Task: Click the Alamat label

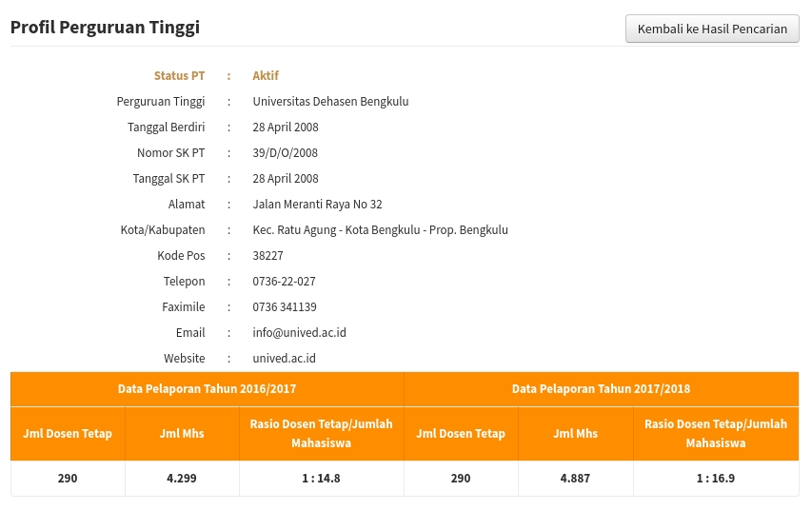Action: pyautogui.click(x=187, y=205)
